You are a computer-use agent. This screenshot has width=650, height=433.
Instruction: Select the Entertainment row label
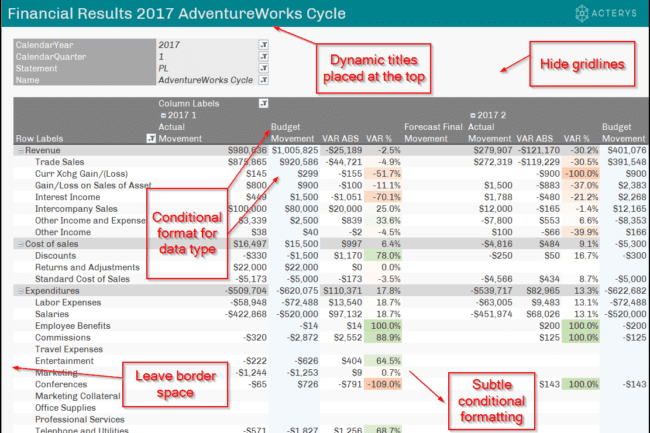click(x=64, y=361)
